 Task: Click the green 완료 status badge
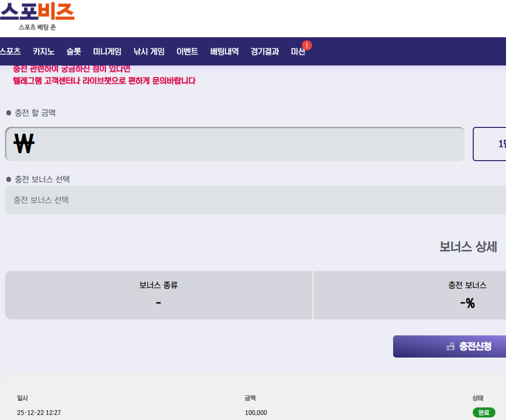pyautogui.click(x=483, y=412)
